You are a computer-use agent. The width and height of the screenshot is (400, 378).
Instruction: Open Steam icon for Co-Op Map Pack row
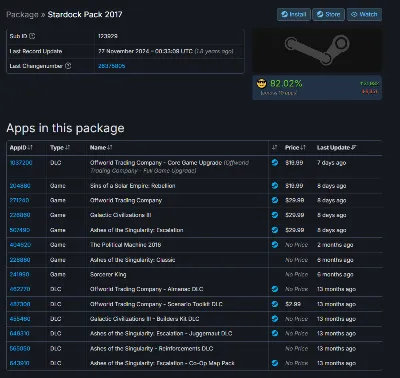click(275, 363)
